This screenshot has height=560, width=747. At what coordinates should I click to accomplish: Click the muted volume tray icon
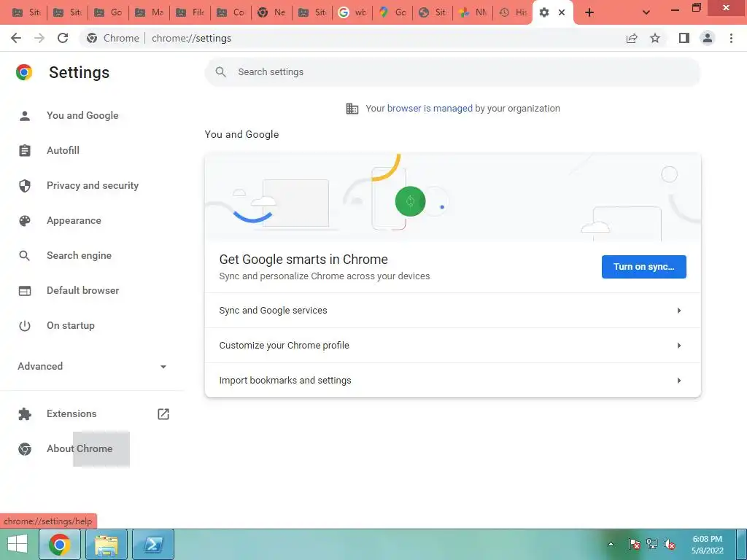tap(670, 544)
